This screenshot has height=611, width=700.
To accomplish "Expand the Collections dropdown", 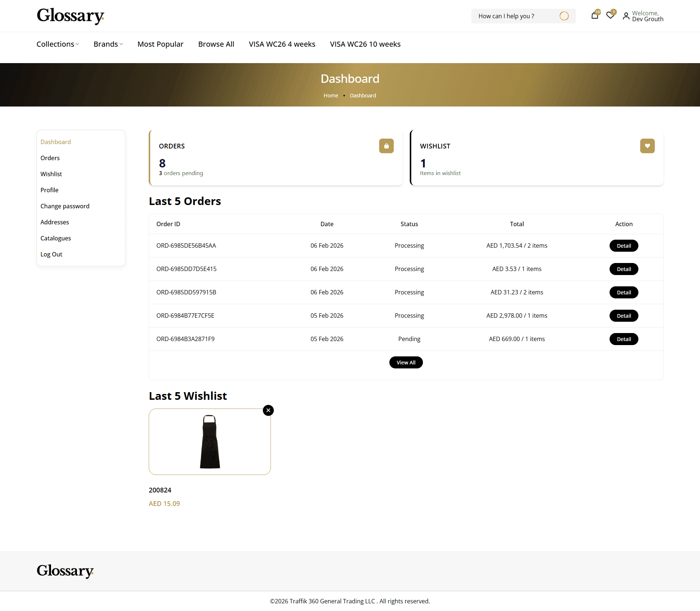I will (58, 44).
